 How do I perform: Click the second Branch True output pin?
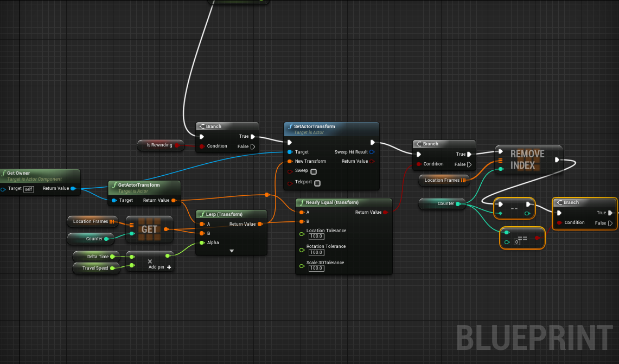[x=469, y=155]
